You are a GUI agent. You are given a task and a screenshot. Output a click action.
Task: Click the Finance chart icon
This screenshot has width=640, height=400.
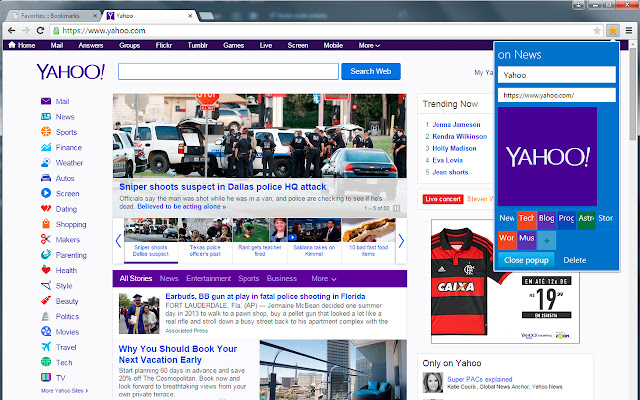coord(46,147)
